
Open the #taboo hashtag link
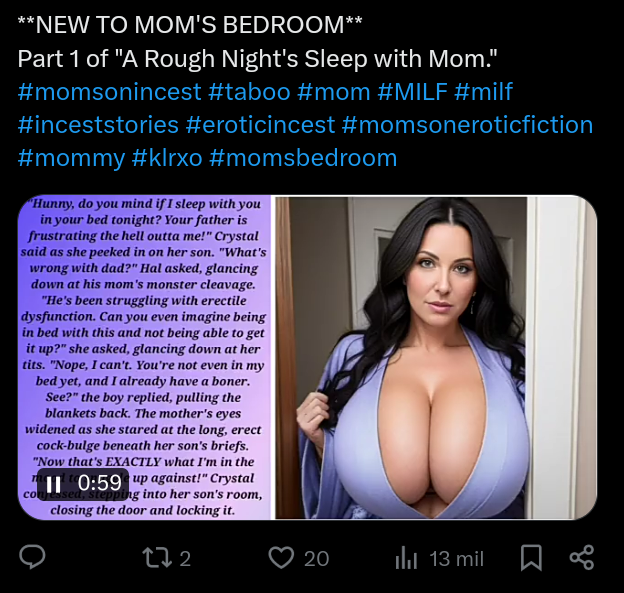click(249, 92)
